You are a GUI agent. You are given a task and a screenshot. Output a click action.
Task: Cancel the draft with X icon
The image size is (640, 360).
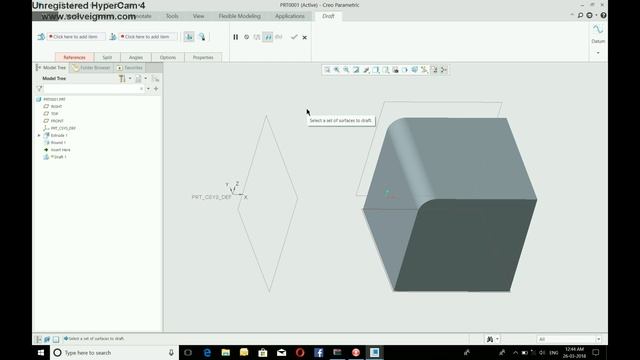pyautogui.click(x=304, y=38)
